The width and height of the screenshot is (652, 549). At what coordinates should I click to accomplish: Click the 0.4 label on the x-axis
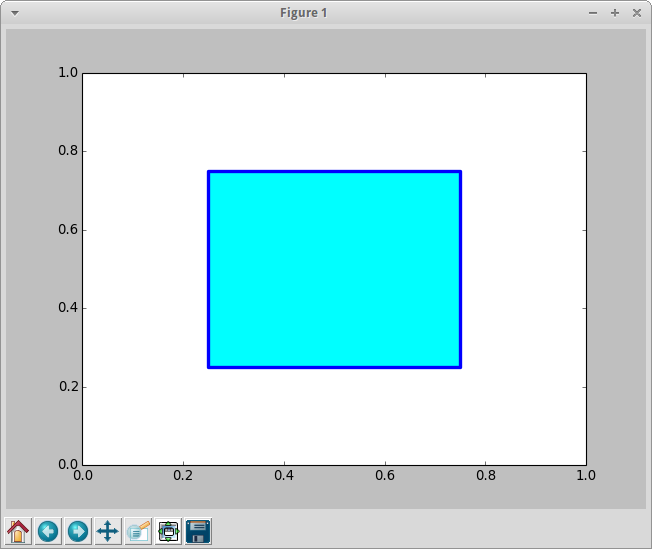point(284,475)
